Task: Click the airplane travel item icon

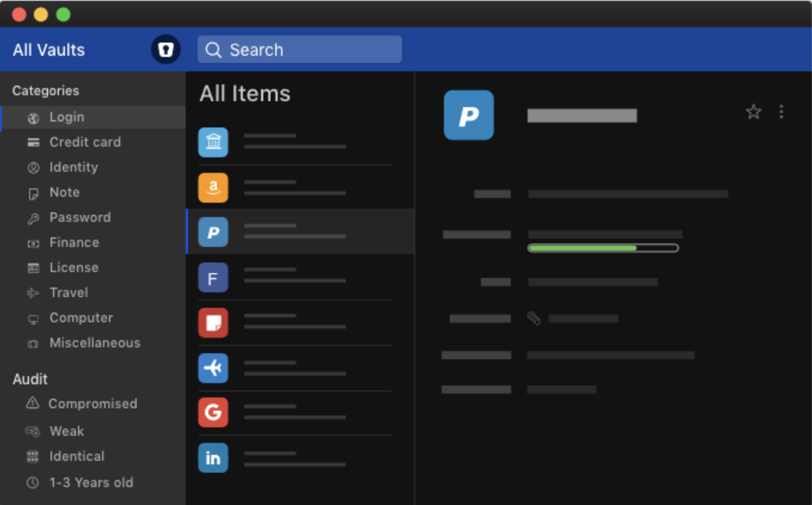Action: (213, 368)
